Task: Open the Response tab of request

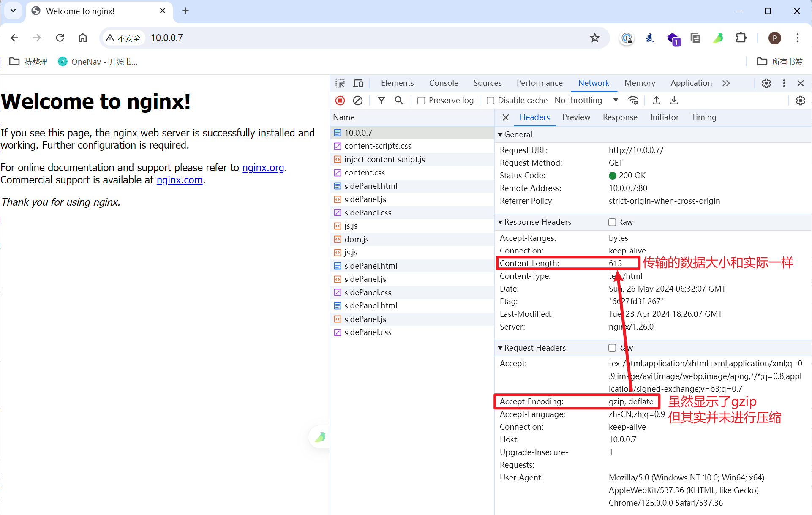Action: pyautogui.click(x=620, y=117)
